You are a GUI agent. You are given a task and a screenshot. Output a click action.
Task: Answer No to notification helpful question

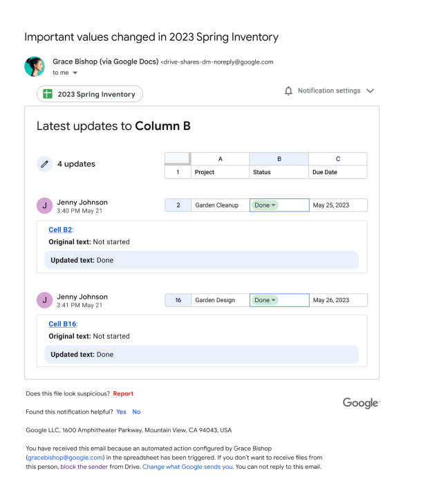click(x=136, y=411)
